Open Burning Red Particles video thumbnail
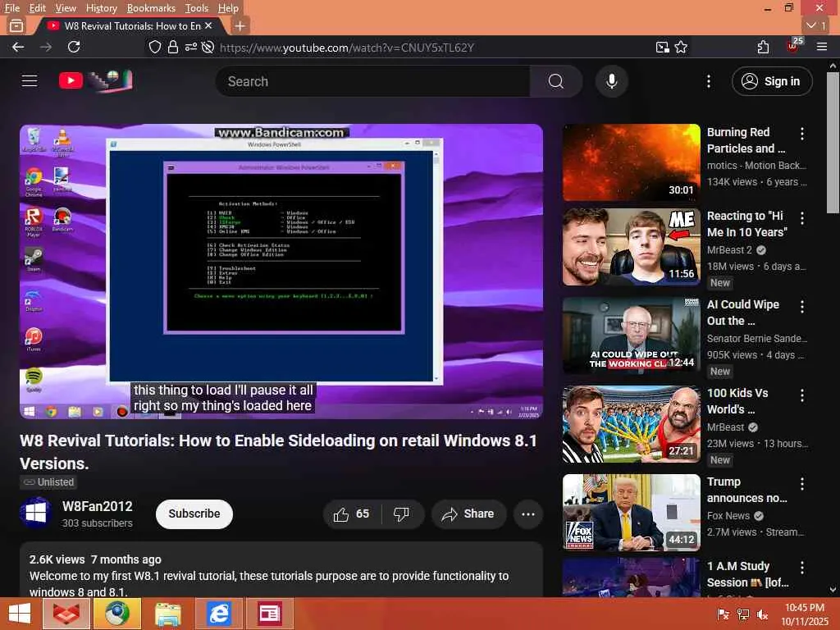Viewport: 840px width, 630px height. pos(631,162)
